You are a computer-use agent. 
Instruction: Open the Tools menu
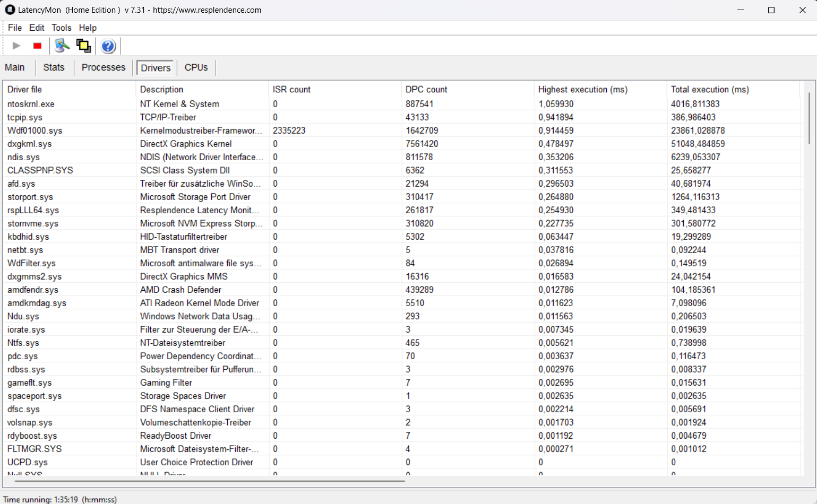[x=62, y=28]
